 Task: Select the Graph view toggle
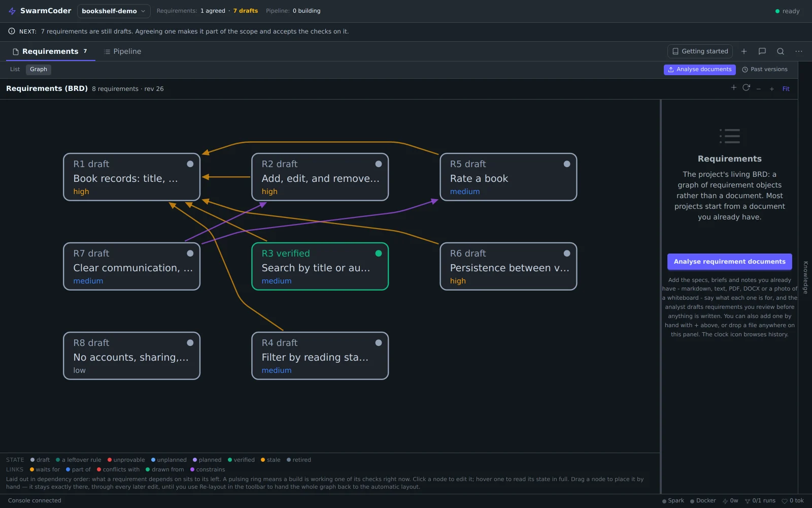[x=39, y=70]
